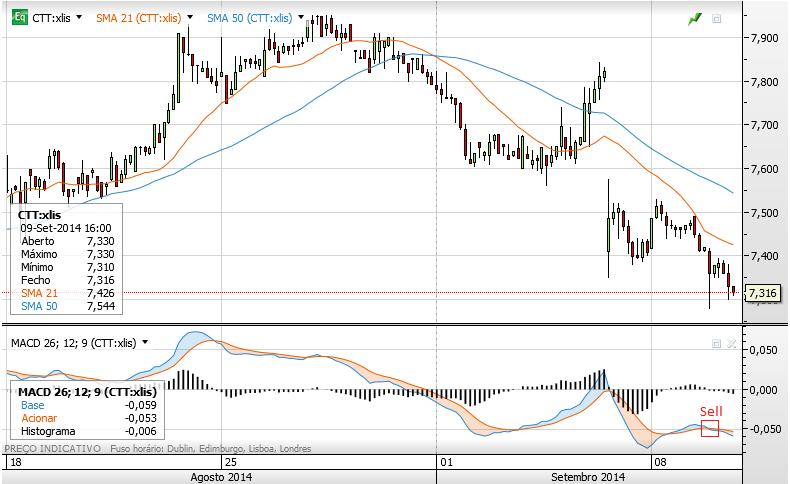Click the Base value in MACD tooltip
790x484 pixels.
pos(138,405)
